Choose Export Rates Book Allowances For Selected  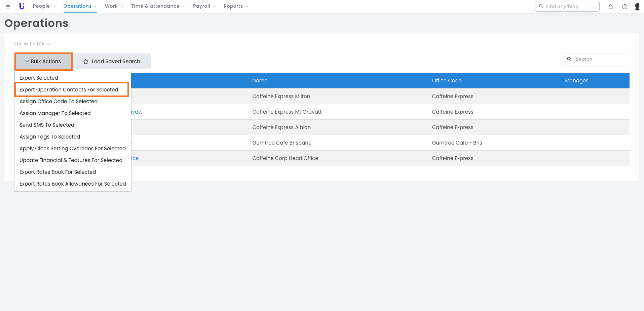tap(73, 184)
